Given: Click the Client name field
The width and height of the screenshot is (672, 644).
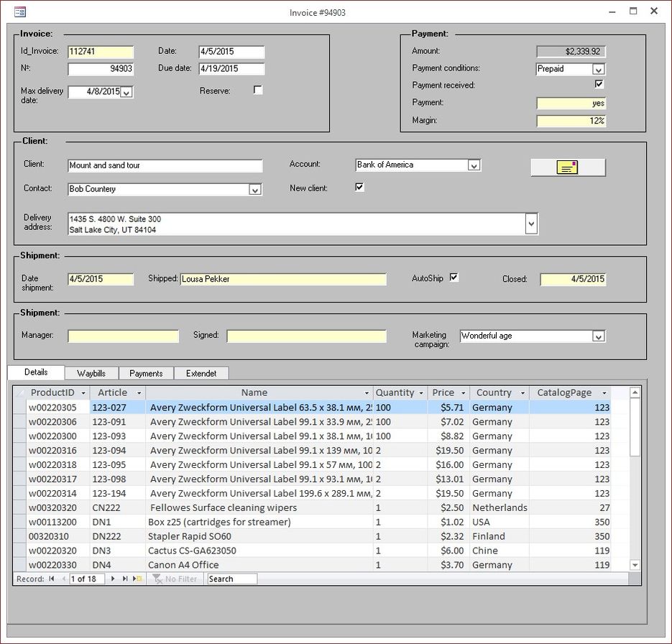Looking at the screenshot, I should click(x=165, y=166).
